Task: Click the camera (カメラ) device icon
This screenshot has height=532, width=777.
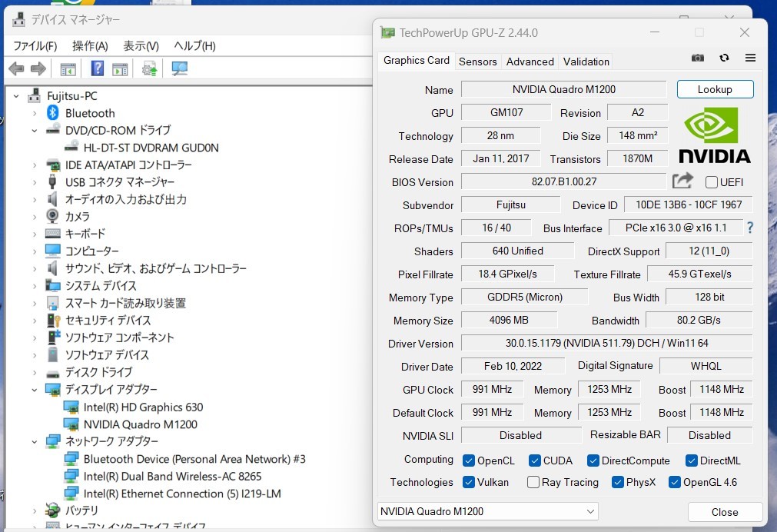Action: 52,216
